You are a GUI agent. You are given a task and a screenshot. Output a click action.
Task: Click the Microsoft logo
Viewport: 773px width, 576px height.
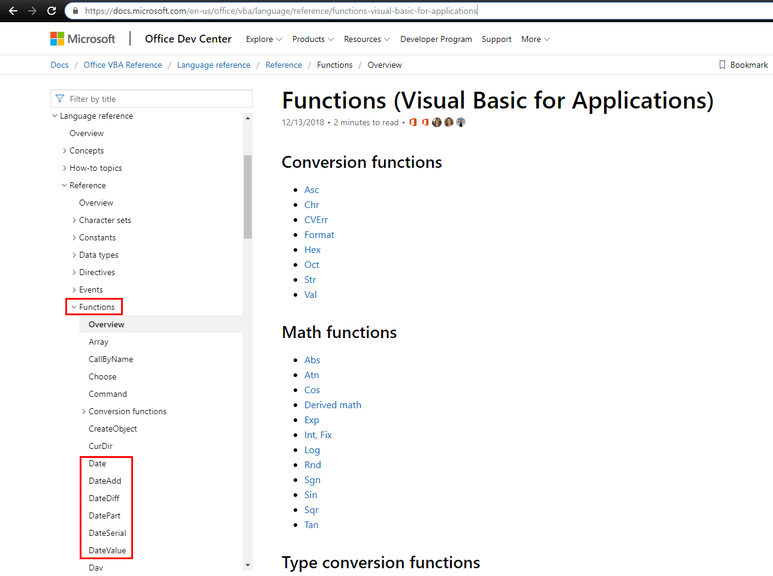[x=82, y=39]
